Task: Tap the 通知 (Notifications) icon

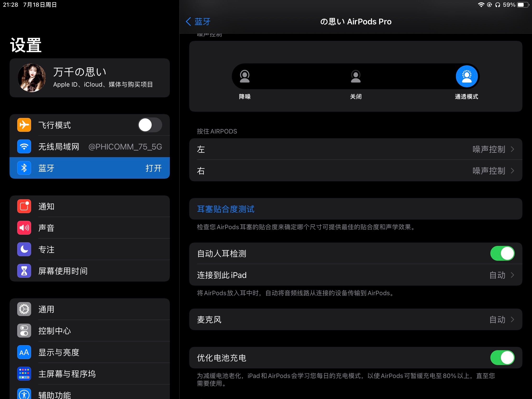Action: 23,206
